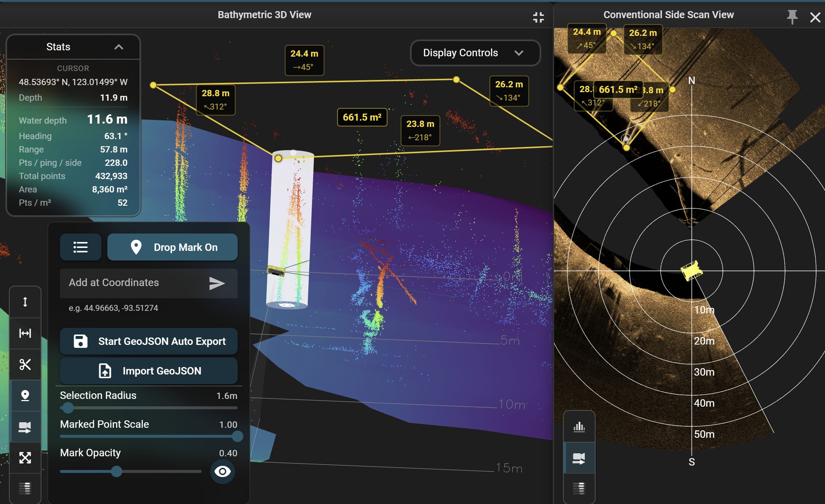Click the 23.8 m ←218° measurement label

click(420, 131)
